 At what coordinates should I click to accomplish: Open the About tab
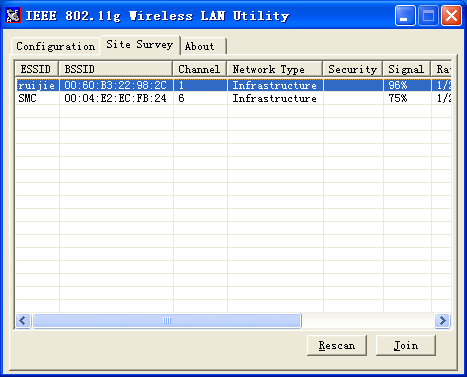point(203,46)
